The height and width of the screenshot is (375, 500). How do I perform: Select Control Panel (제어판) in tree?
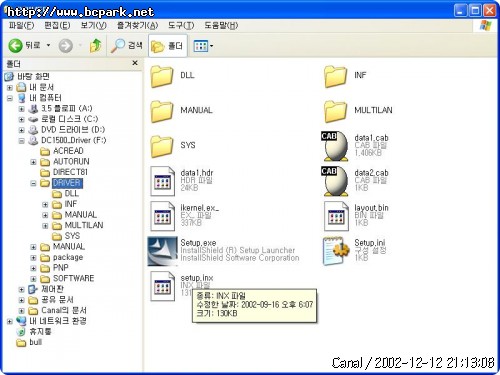tap(52, 289)
